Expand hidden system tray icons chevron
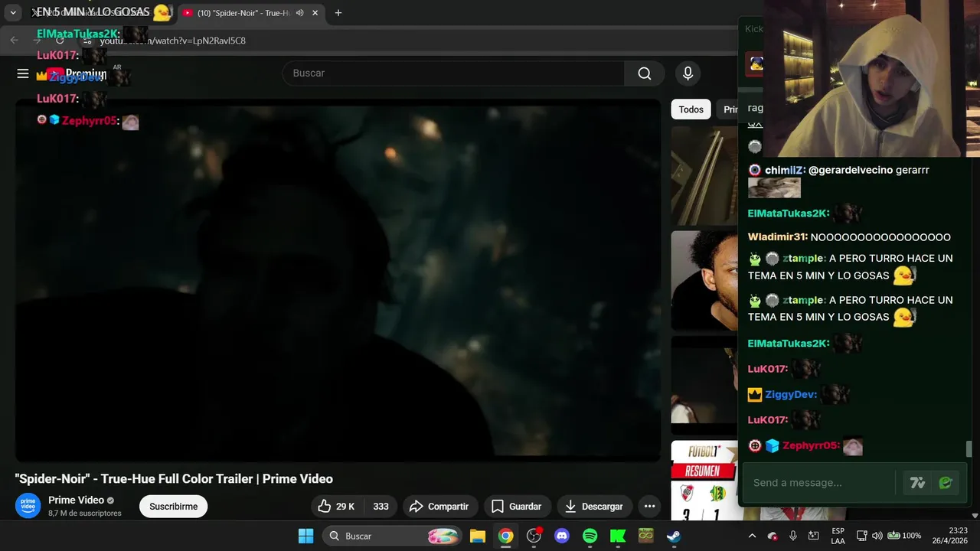This screenshot has height=551, width=980. [752, 536]
